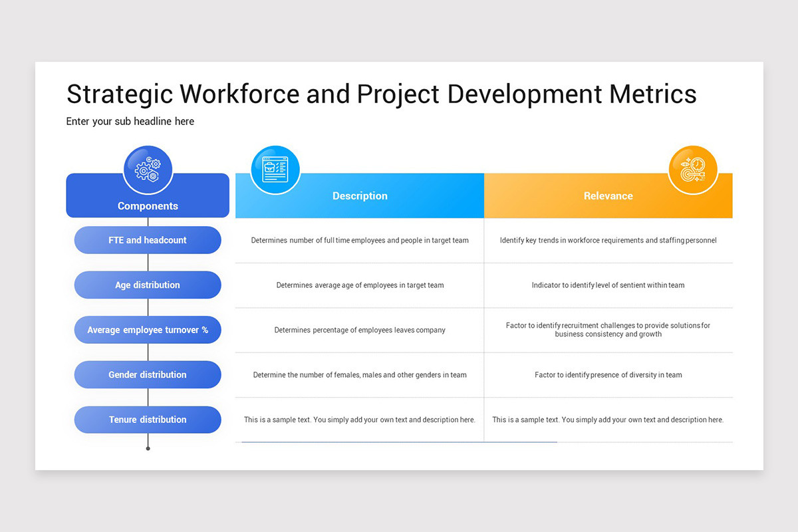Screen dimensions: 798x532
Task: Click the briefcase symbol inside the blue circle
Action: [269, 167]
